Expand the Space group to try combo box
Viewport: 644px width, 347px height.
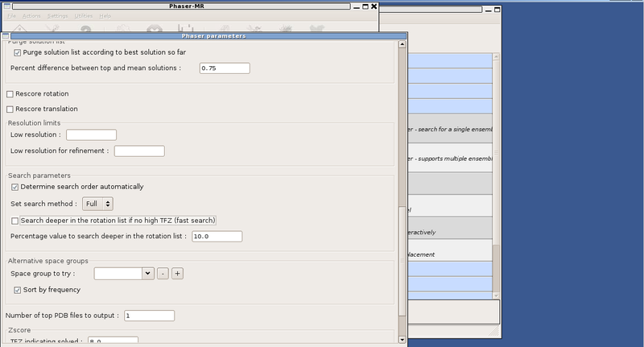coord(147,274)
